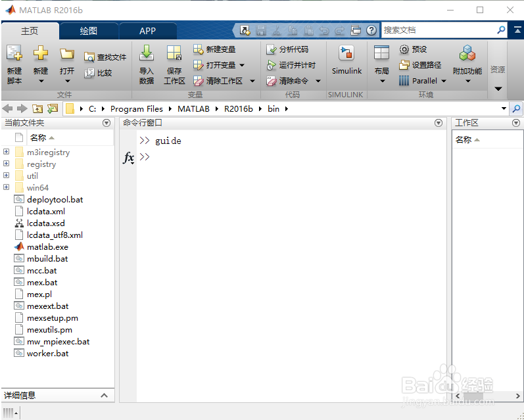Open 命令行窗口 panel actions menu
524x420 pixels.
439,123
